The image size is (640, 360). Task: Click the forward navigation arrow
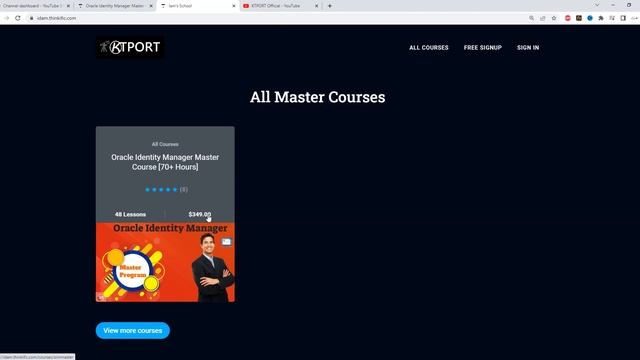(x=6, y=18)
